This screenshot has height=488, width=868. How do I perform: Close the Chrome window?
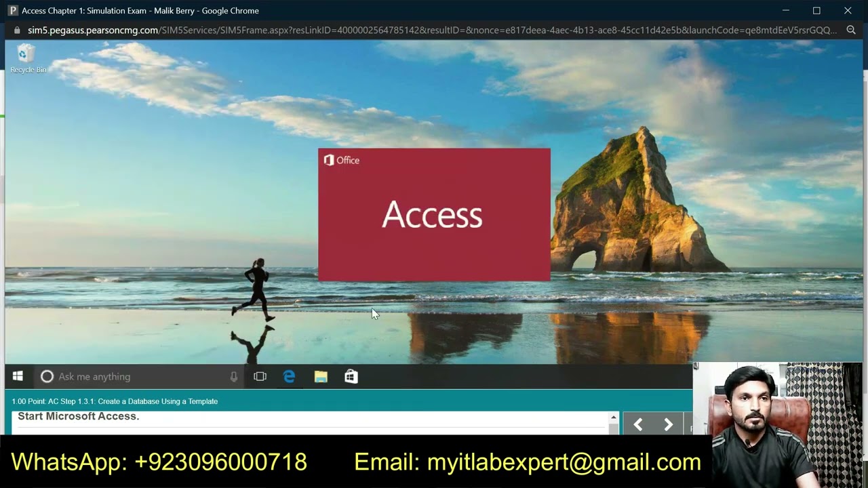[x=848, y=10]
